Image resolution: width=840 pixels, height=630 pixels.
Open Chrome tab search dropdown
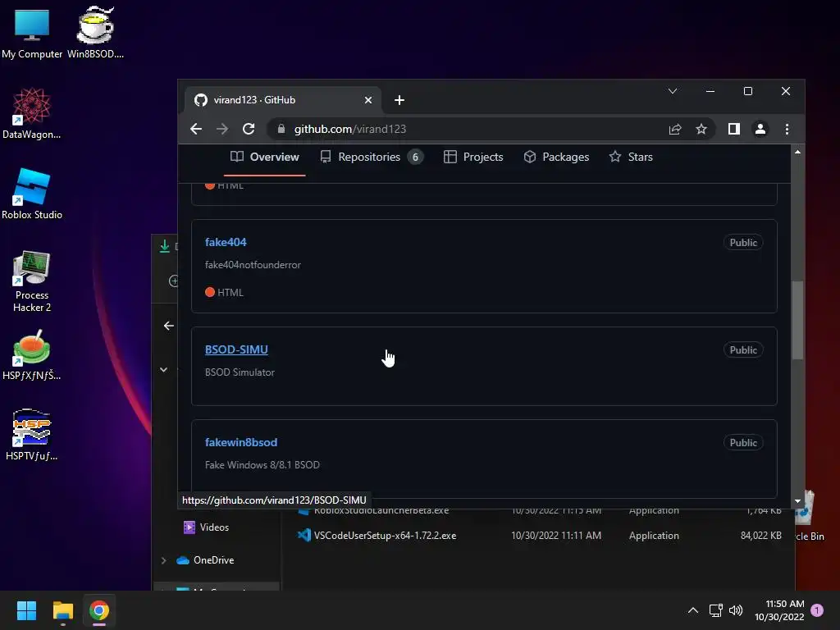673,91
